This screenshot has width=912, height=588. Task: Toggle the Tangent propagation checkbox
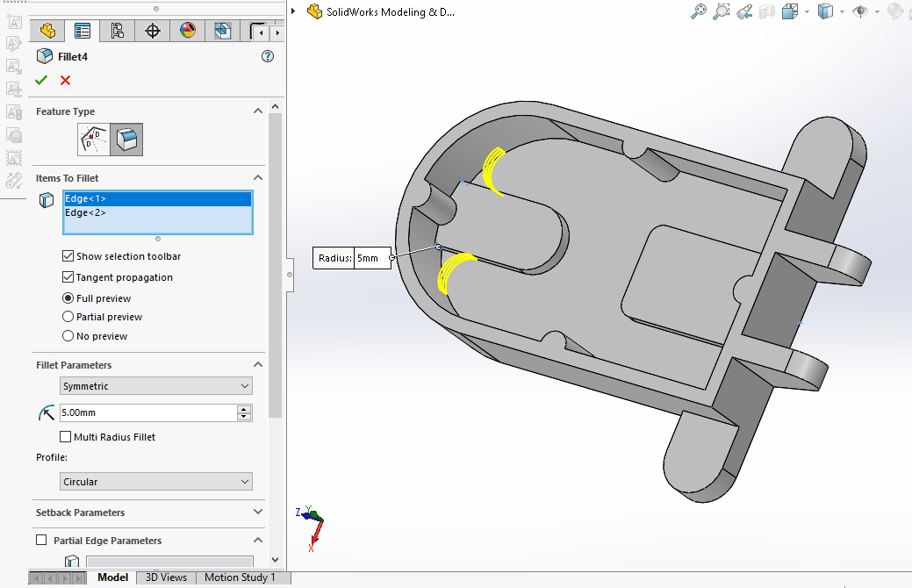tap(68, 277)
